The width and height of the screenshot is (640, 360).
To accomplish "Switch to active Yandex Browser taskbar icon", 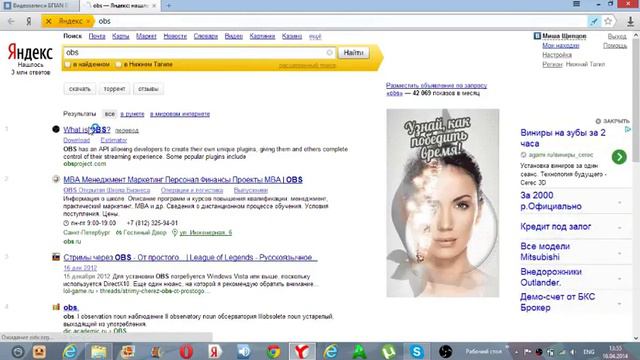I will pyautogui.click(x=302, y=351).
